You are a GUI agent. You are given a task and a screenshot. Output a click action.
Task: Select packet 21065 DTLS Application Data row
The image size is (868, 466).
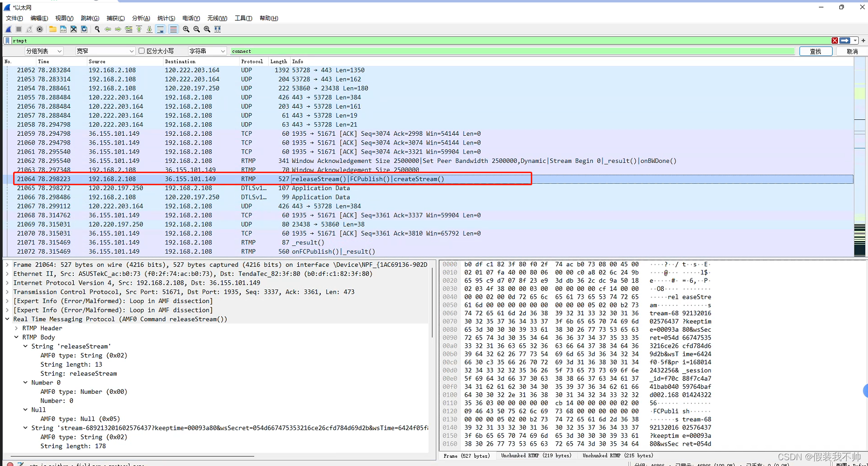[x=428, y=188]
